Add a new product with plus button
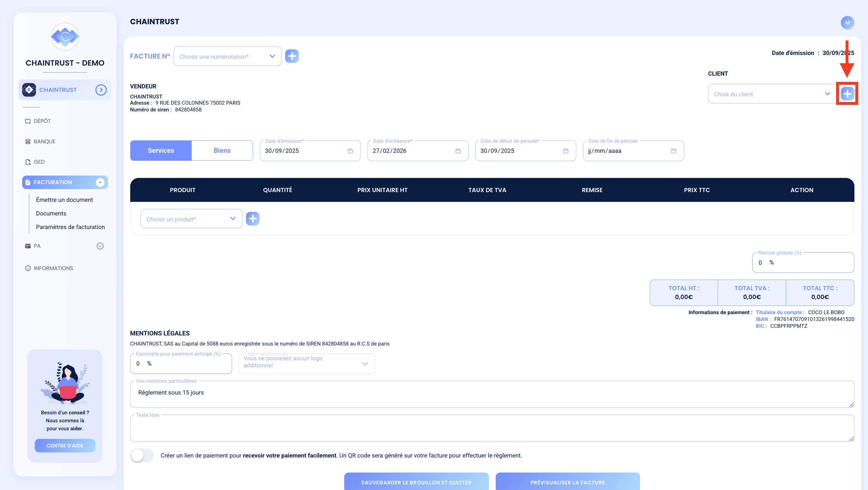This screenshot has width=868, height=490. [x=252, y=218]
